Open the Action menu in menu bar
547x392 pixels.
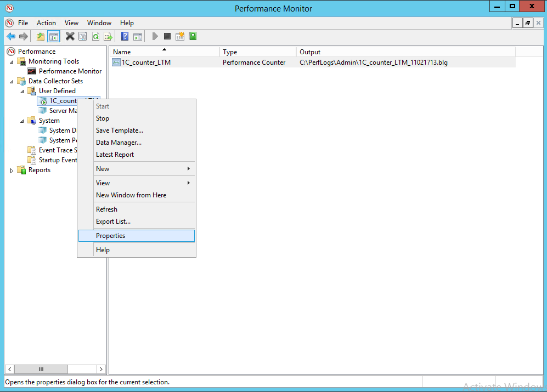pyautogui.click(x=46, y=23)
